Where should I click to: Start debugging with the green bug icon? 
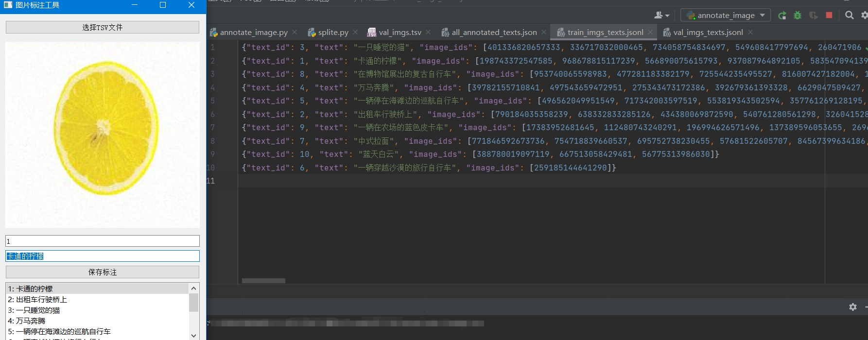pyautogui.click(x=798, y=16)
